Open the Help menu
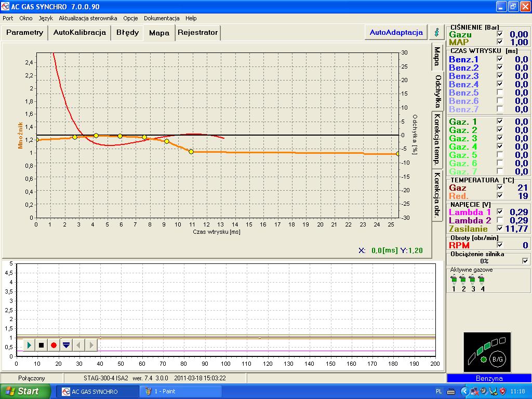This screenshot has height=399, width=532. [x=191, y=18]
